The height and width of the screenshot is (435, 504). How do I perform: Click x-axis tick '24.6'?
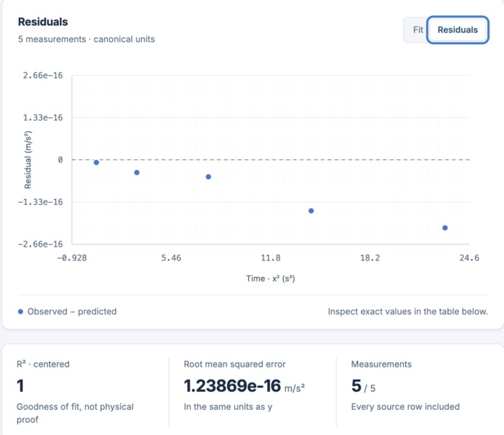469,258
